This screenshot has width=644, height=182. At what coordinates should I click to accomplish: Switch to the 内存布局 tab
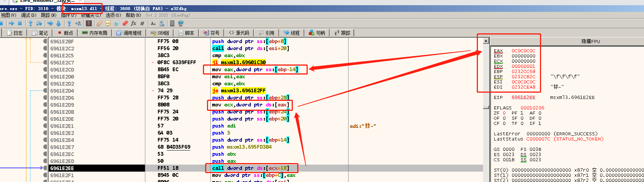(x=95, y=33)
